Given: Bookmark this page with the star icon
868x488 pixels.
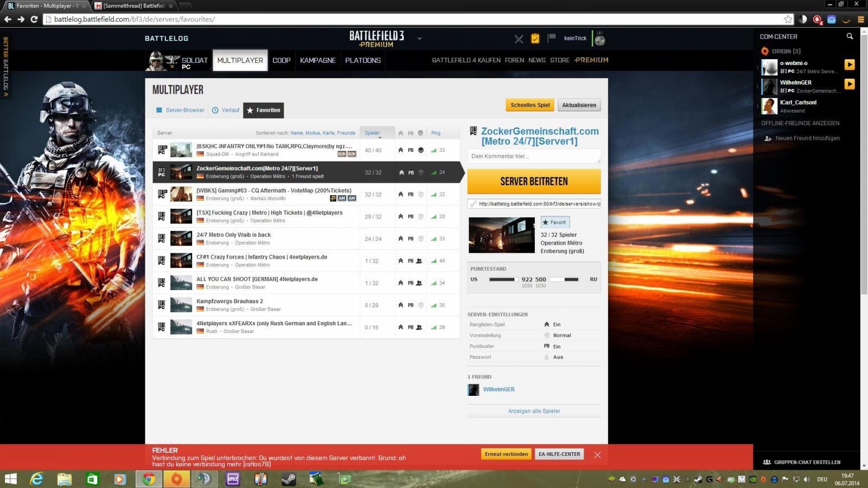Looking at the screenshot, I should pyautogui.click(x=788, y=19).
